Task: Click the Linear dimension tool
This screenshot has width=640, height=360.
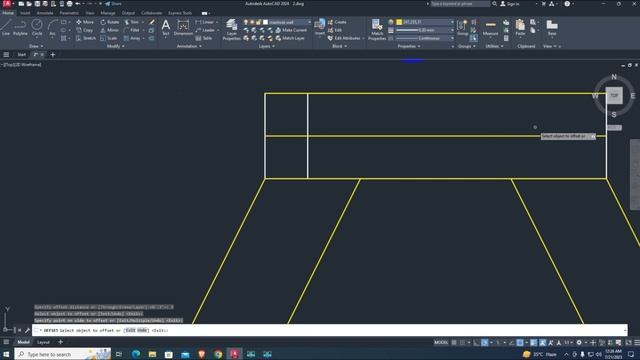Action: point(205,22)
